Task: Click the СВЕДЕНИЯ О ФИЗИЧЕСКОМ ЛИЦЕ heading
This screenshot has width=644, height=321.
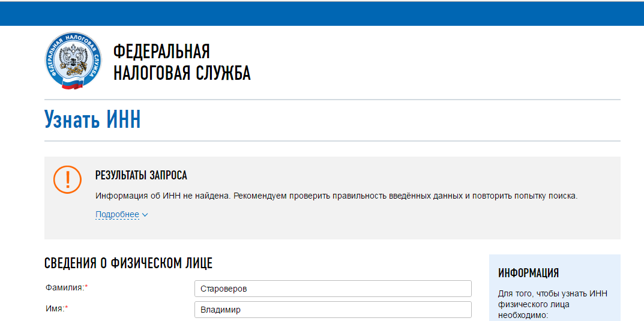Action: pyautogui.click(x=128, y=263)
